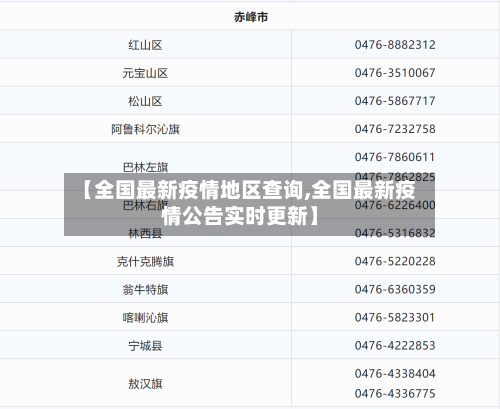Screen dimensions: 500x409
Task: Click phone number 0476-5316832
Action: pyautogui.click(x=395, y=233)
